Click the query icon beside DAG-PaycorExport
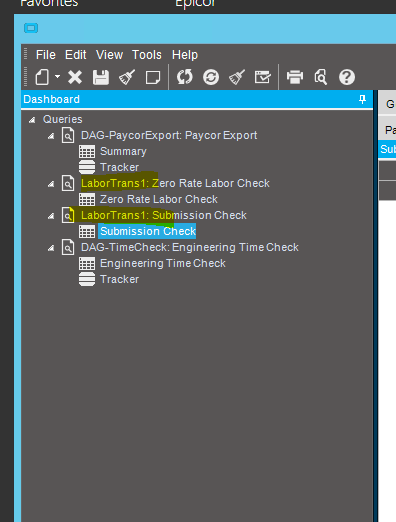Screen dimensions: 396x522 [x=68, y=135]
